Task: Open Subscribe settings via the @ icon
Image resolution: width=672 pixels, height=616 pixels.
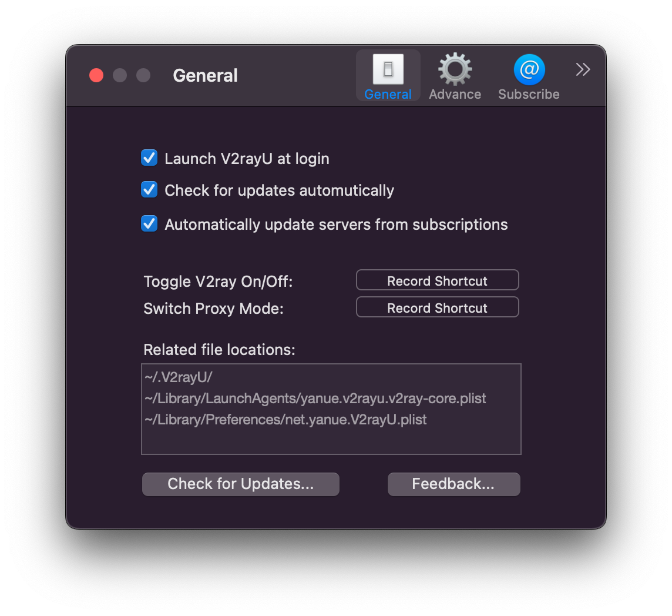Action: [528, 69]
